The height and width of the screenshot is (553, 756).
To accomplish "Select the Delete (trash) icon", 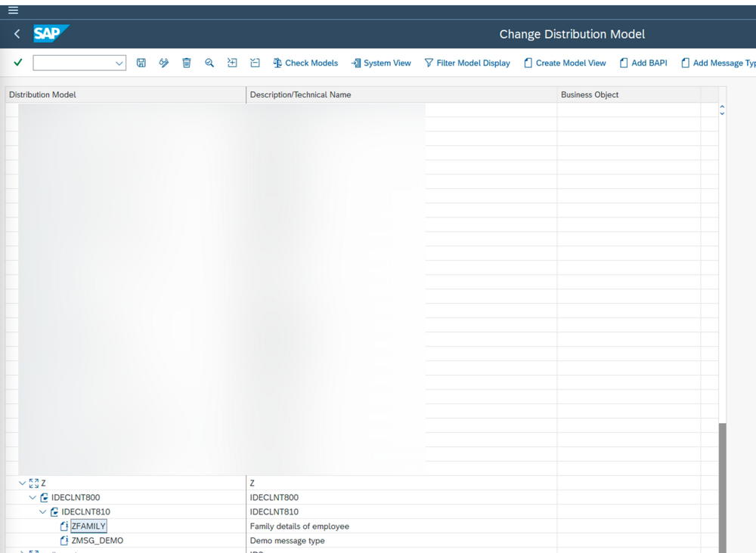I will point(187,63).
